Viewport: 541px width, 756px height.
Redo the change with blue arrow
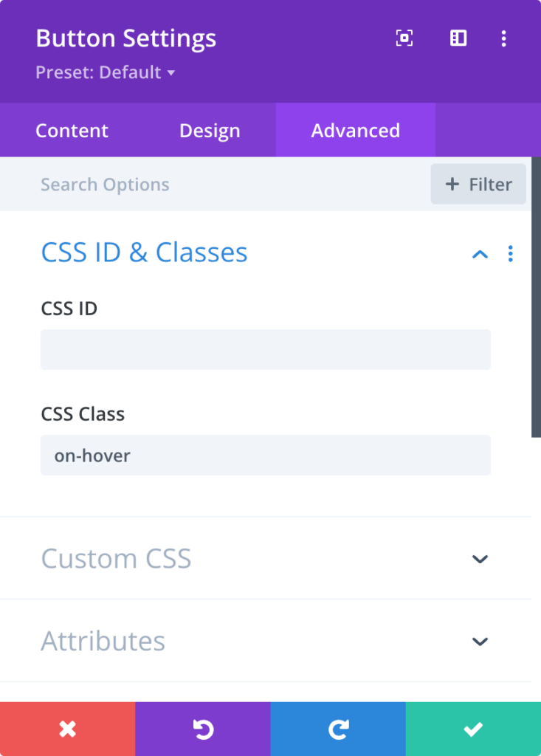pos(338,729)
